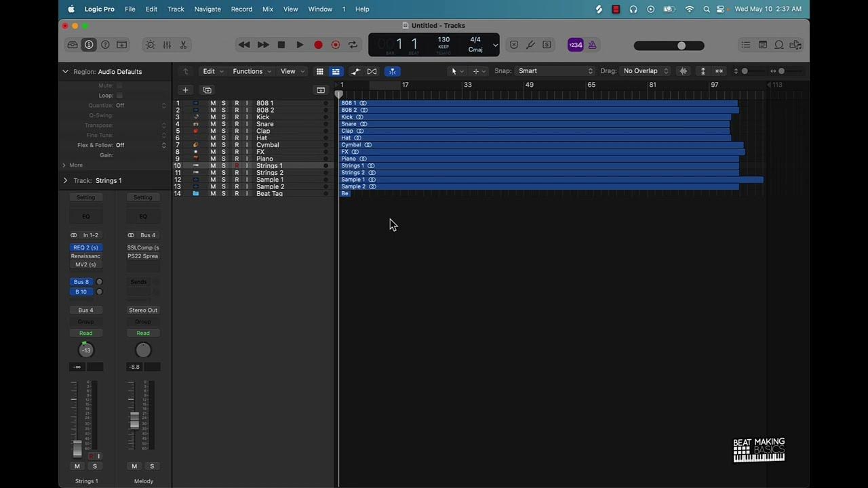Toggle the region Loop checkbox
Screen dimensions: 868x488
(x=119, y=96)
